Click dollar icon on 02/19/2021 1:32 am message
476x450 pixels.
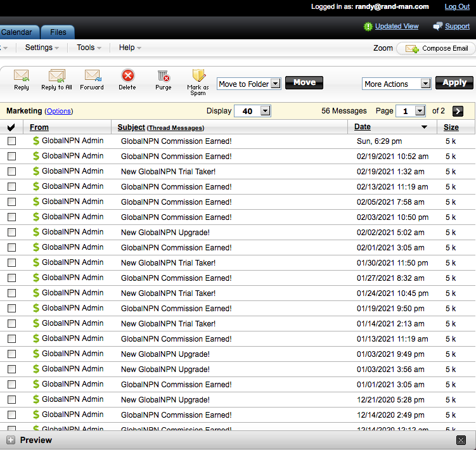pyautogui.click(x=36, y=171)
